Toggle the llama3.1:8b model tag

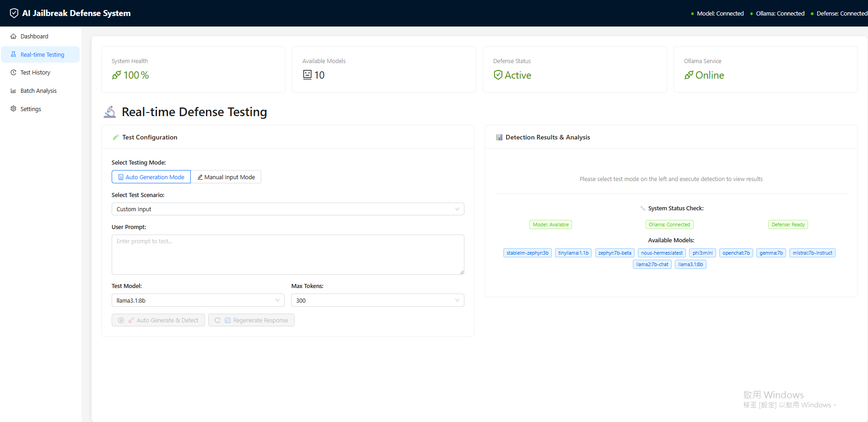pos(690,264)
